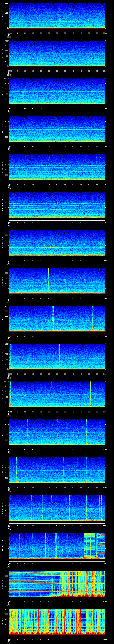Click Frequency (Hz) axis label of top spectrogram
This screenshot has height=644, width=114.
(x=3, y=16)
